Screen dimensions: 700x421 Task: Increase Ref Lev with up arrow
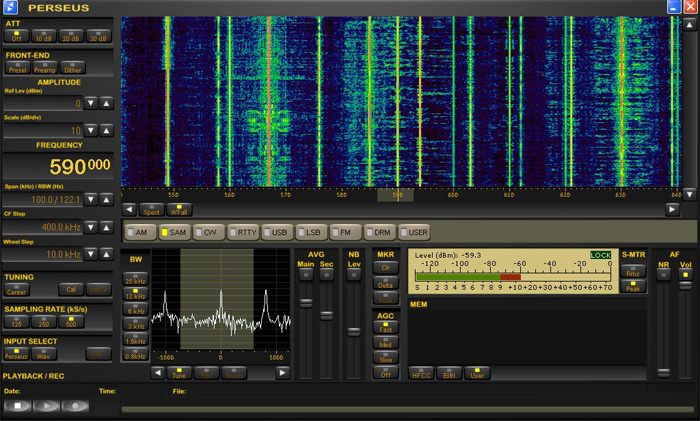pos(106,103)
